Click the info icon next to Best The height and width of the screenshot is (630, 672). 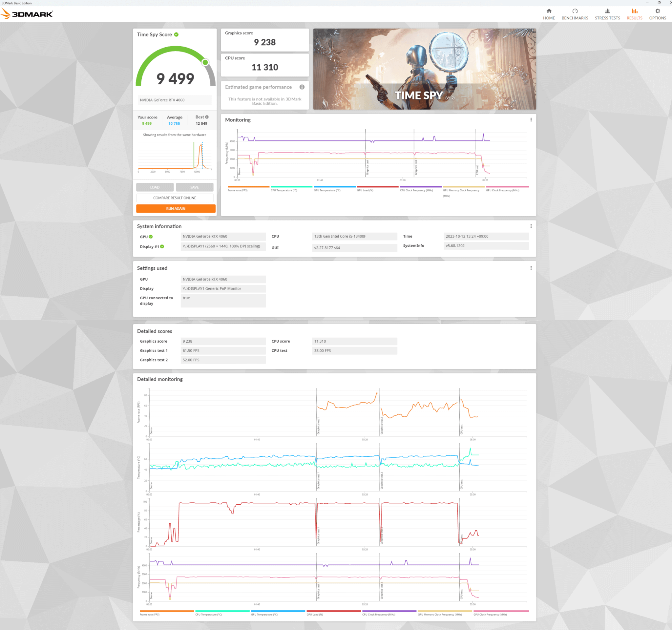pyautogui.click(x=207, y=117)
